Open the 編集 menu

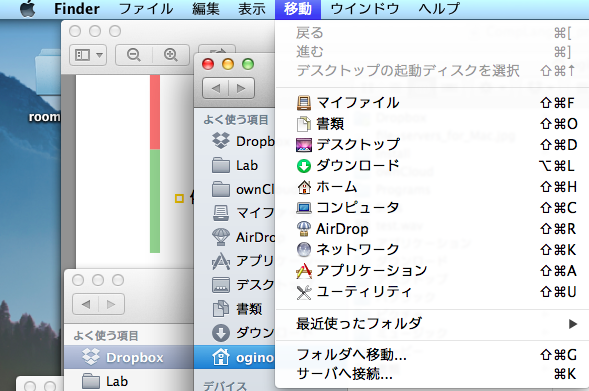pyautogui.click(x=206, y=9)
